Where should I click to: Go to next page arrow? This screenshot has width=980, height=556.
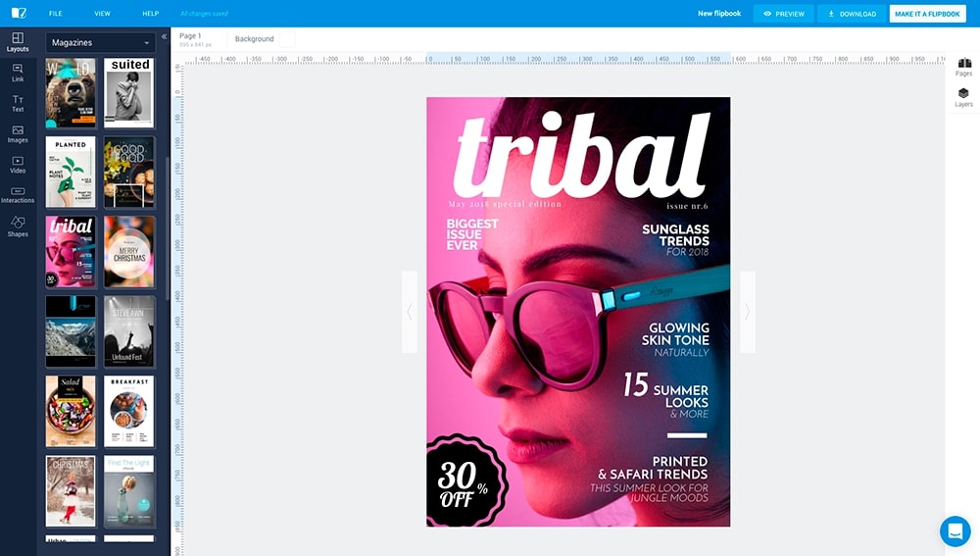point(747,312)
